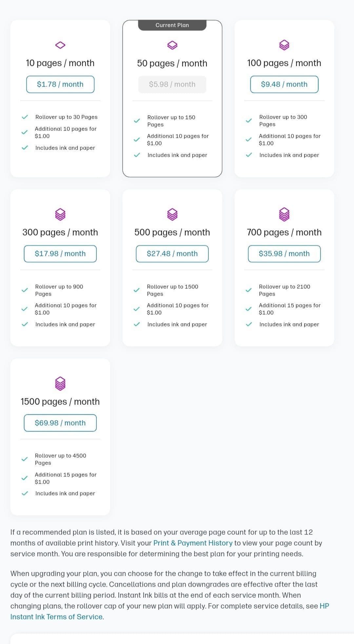Click the disabled $5.98 / month button
Viewport: 354px width, 644px height.
coord(172,84)
